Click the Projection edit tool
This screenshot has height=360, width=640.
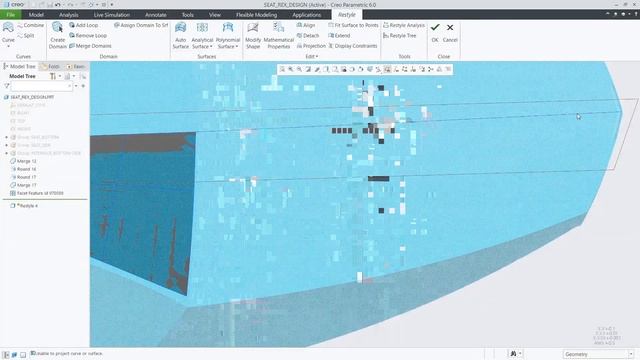tap(311, 46)
